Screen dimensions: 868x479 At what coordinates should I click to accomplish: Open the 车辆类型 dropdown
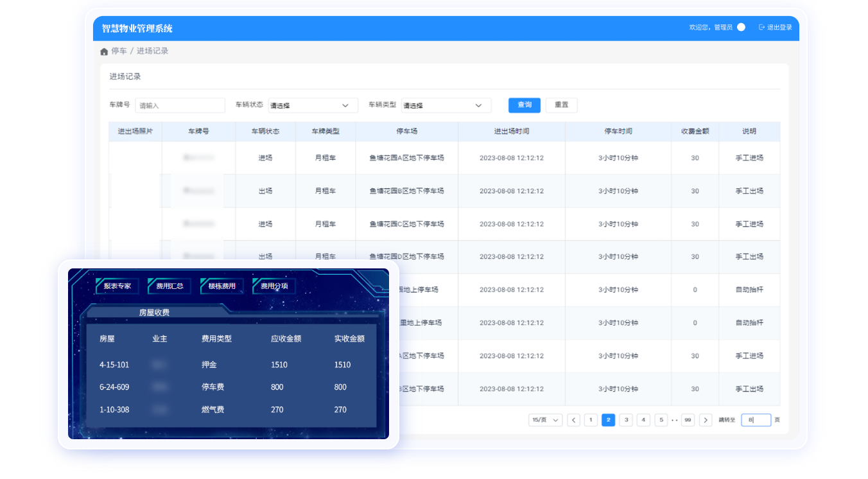(x=446, y=105)
